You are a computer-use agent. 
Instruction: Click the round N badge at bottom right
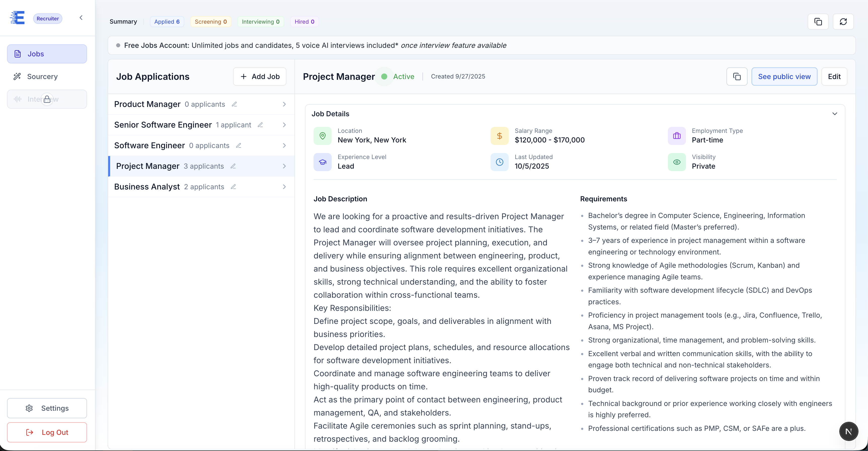click(848, 431)
